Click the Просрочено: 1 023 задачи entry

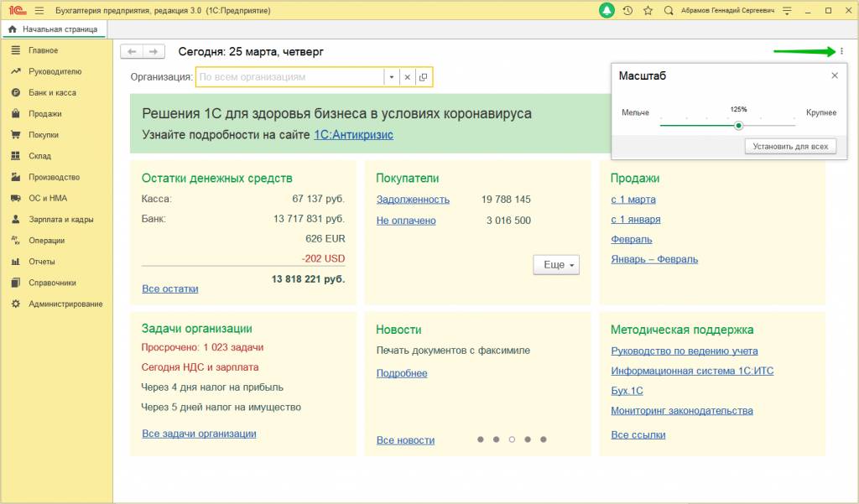(x=202, y=347)
